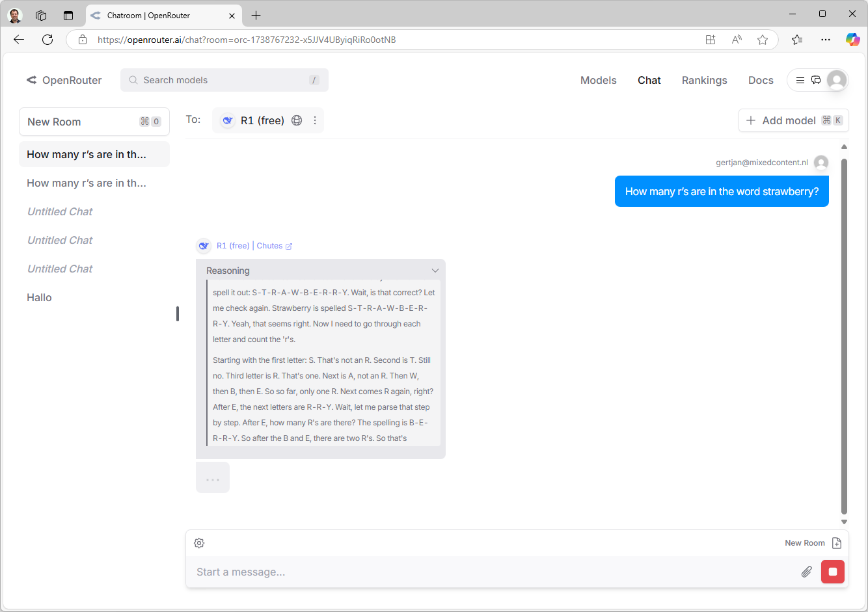
Task: Click the New Room document icon at bottom right
Action: pyautogui.click(x=837, y=543)
